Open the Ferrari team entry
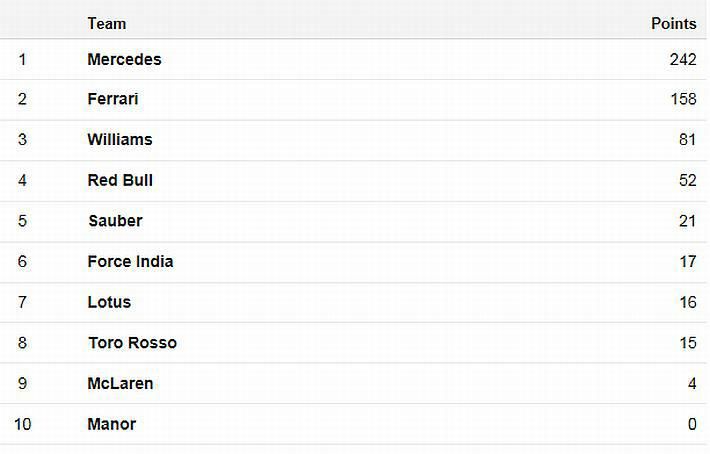The width and height of the screenshot is (710, 454). [x=113, y=99]
